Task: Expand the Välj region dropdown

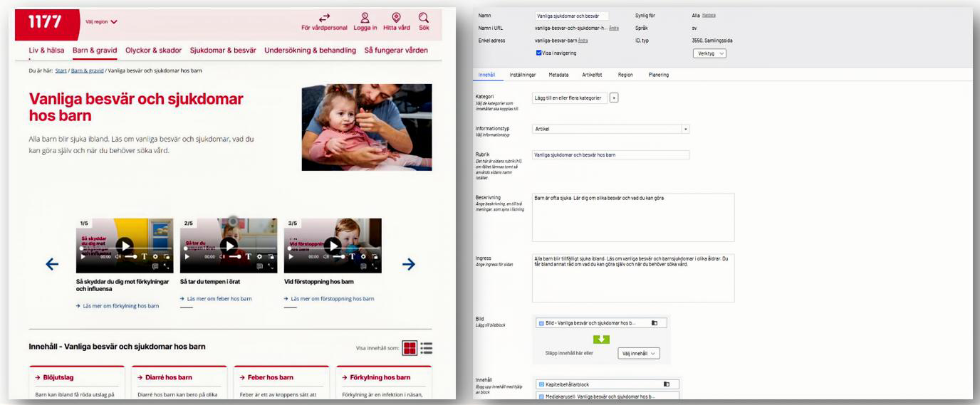Action: click(x=101, y=22)
